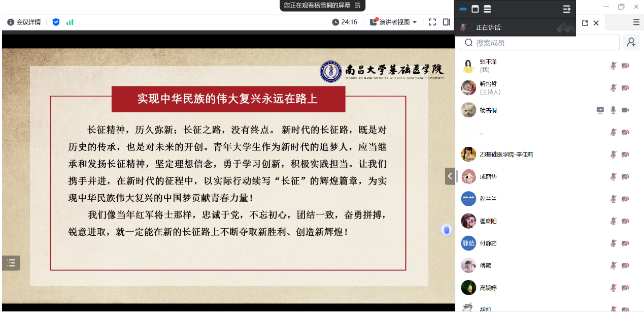644x313 pixels.
Task: Toggle 张丰泽 camera icon
Action: [625, 66]
